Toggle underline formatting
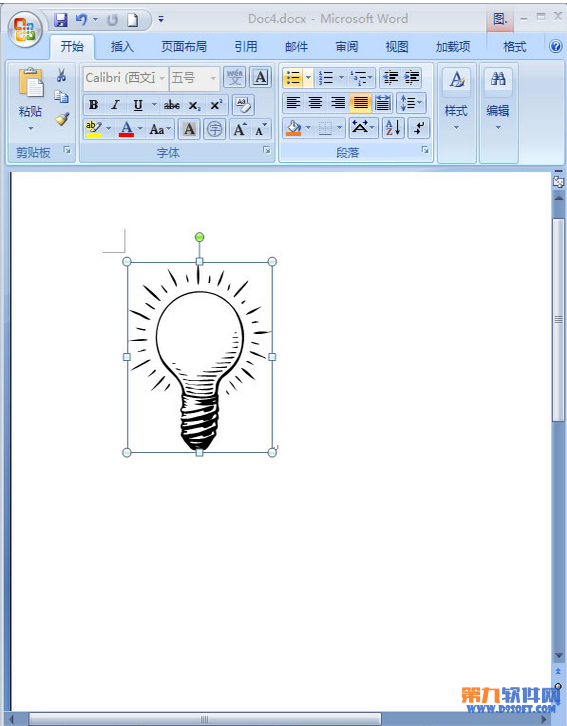Screen dimensions: 567x726 click(137, 105)
